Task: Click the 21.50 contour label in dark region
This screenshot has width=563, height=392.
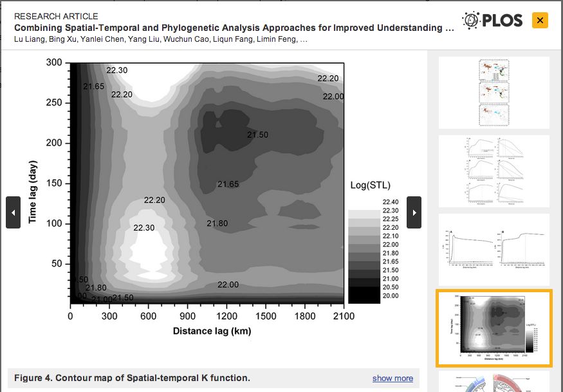Action: tap(257, 135)
